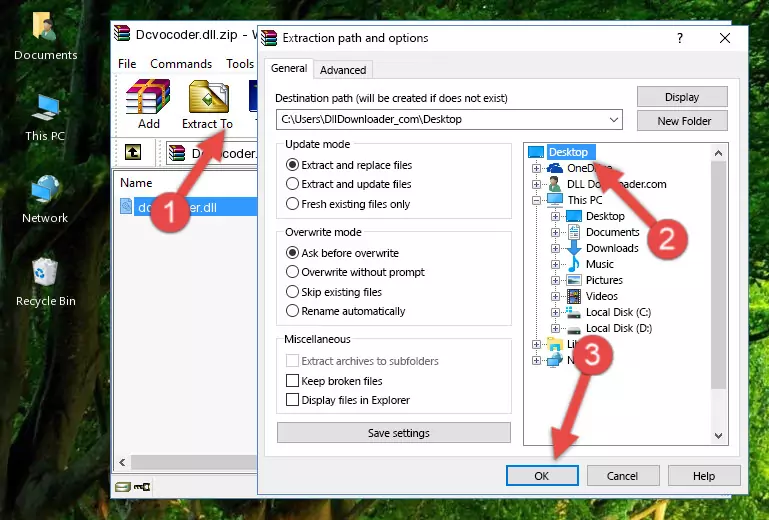769x520 pixels.
Task: Click the Add archive toolbar icon in WinRAR
Action: [148, 104]
